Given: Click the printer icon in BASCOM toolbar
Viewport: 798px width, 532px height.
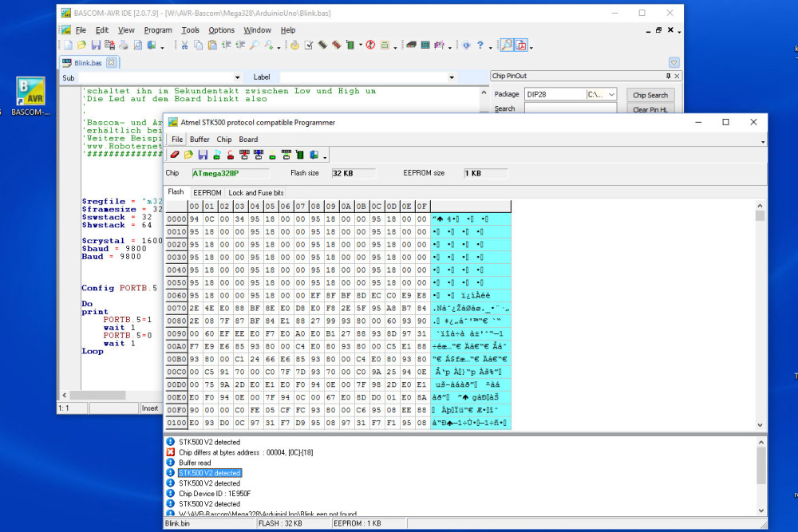Looking at the screenshot, I should click(124, 45).
